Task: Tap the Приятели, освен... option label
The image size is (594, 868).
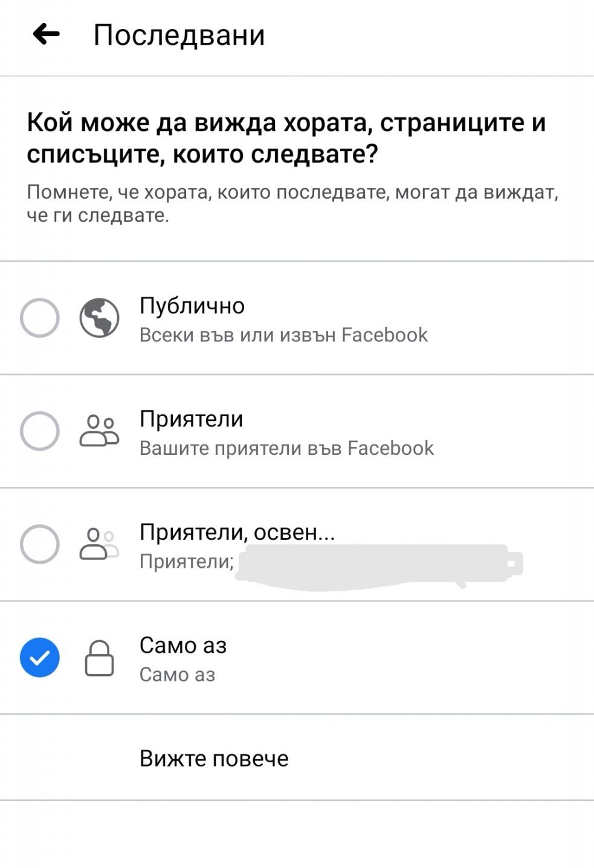Action: (x=237, y=532)
